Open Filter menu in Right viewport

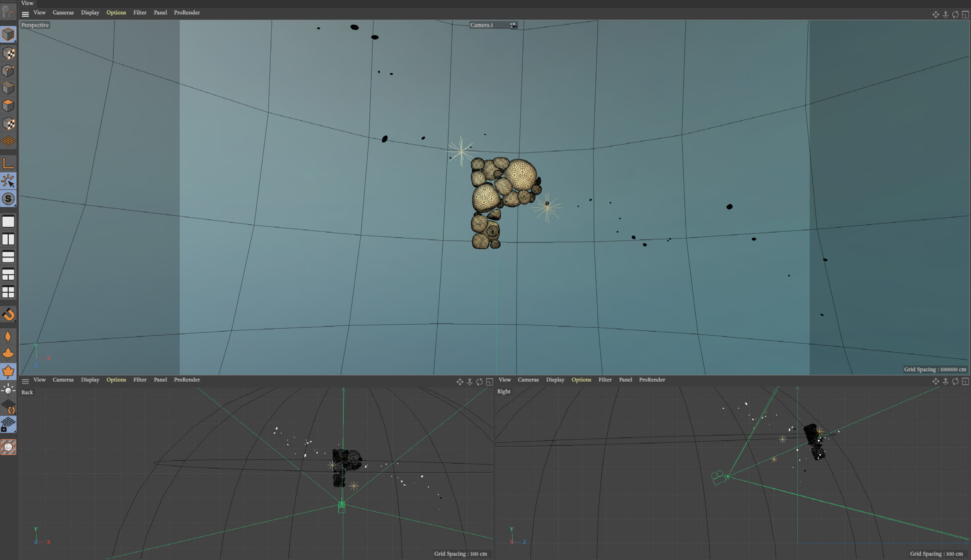click(x=605, y=379)
